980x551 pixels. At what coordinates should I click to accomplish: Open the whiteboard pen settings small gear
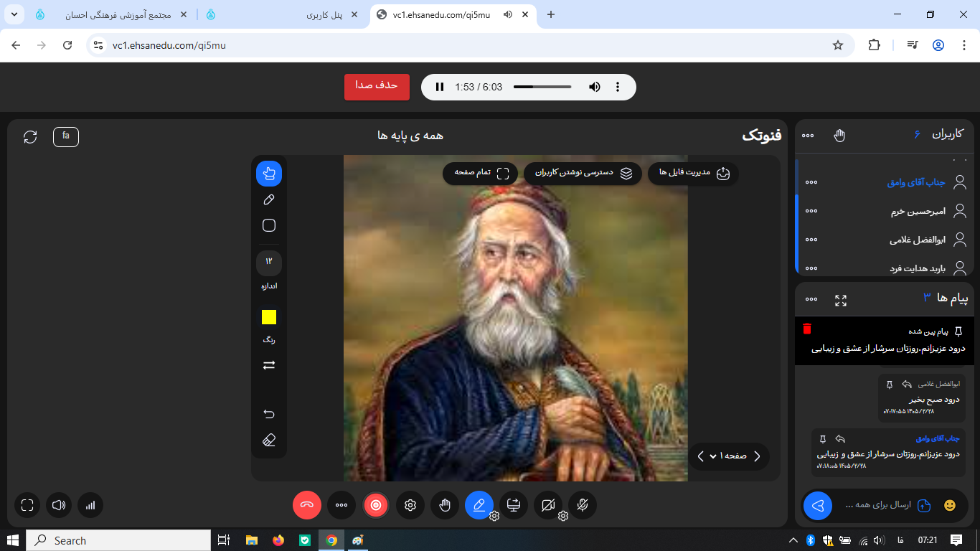[x=494, y=516]
